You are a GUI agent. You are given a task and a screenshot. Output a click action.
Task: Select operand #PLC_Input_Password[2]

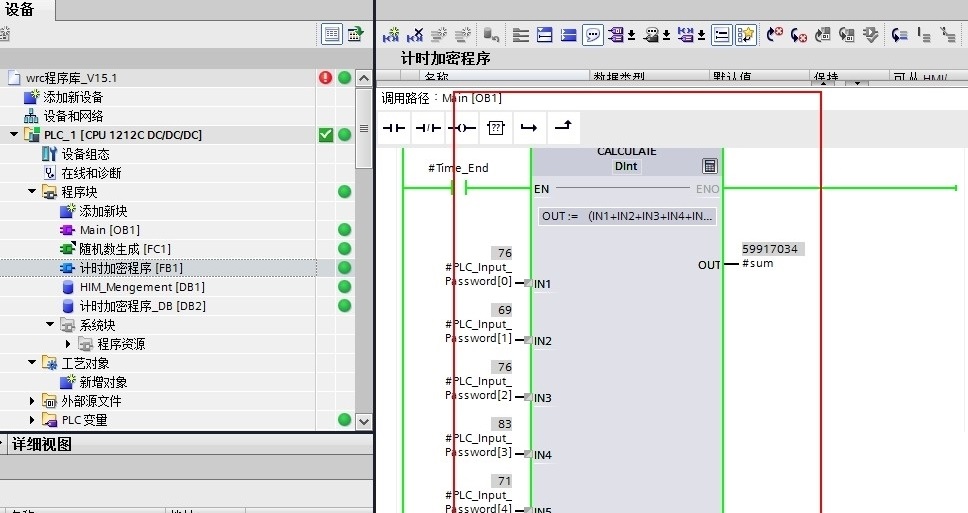(478, 388)
